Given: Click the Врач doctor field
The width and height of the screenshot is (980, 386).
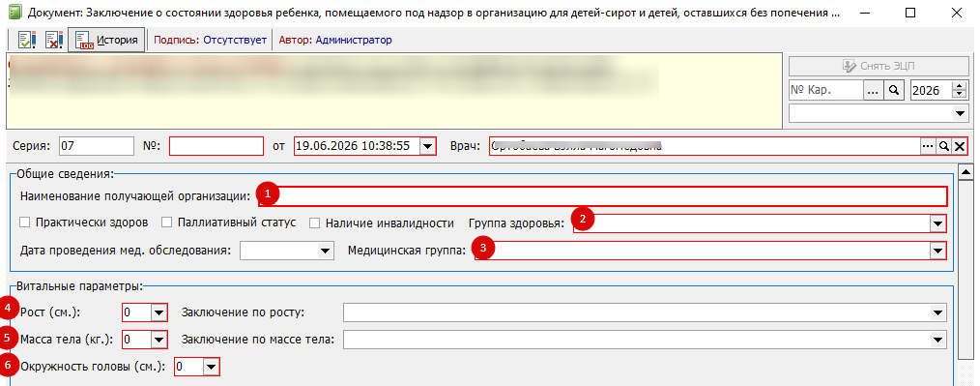Looking at the screenshot, I should [x=705, y=146].
